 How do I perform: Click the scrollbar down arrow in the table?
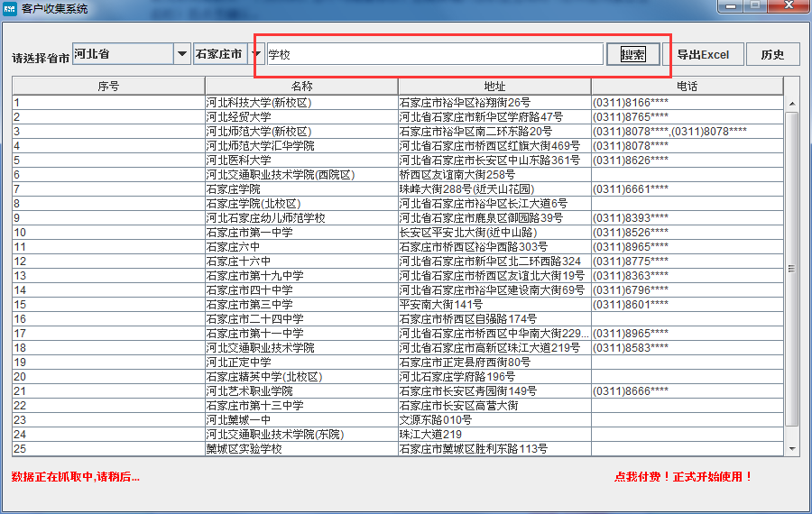pyautogui.click(x=792, y=448)
